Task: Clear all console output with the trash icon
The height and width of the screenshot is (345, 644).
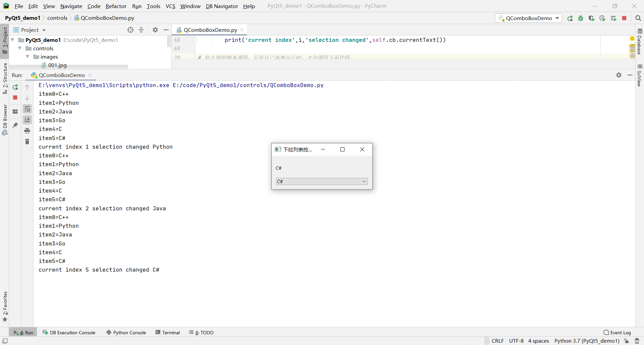Action: (x=27, y=142)
